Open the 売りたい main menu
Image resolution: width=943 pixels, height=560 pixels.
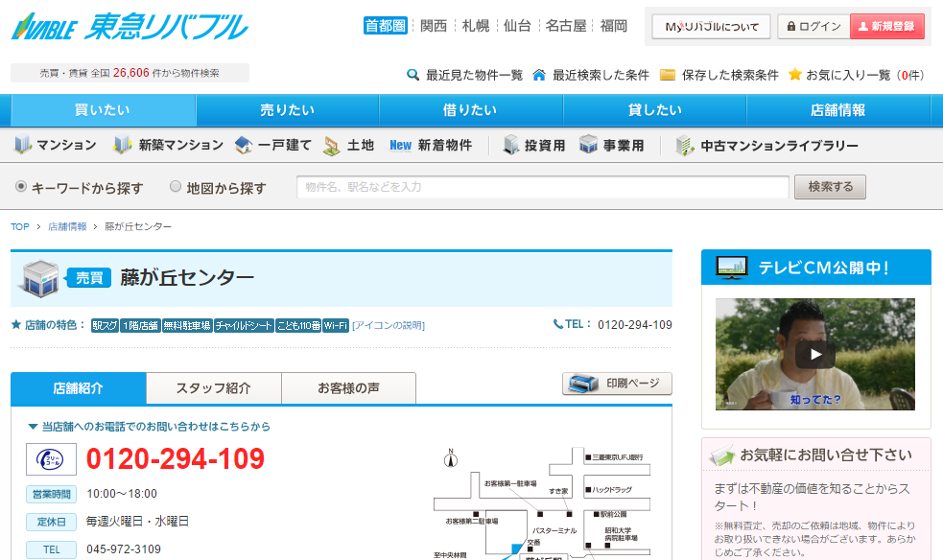coord(288,110)
